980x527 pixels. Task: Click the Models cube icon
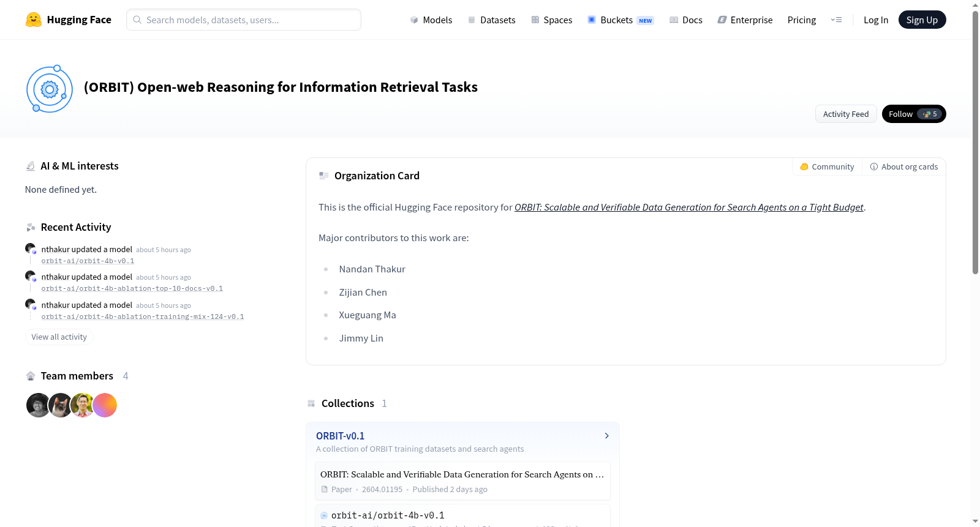pyautogui.click(x=414, y=20)
